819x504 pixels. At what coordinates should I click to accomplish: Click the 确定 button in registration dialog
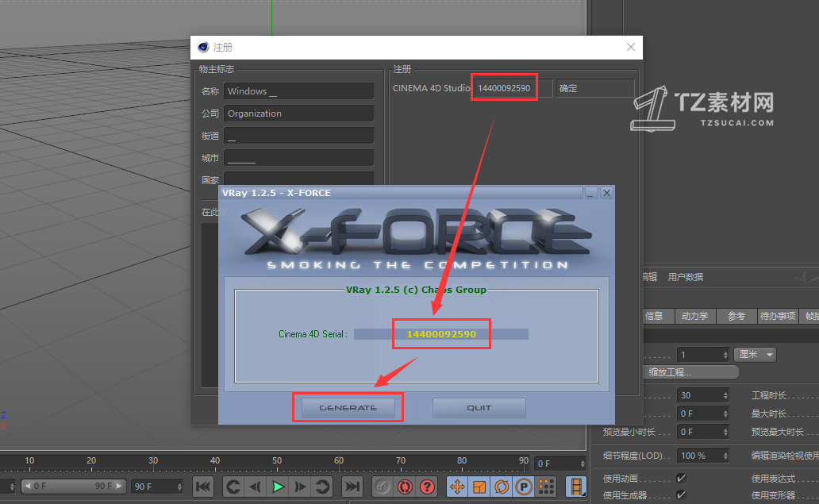[x=595, y=88]
